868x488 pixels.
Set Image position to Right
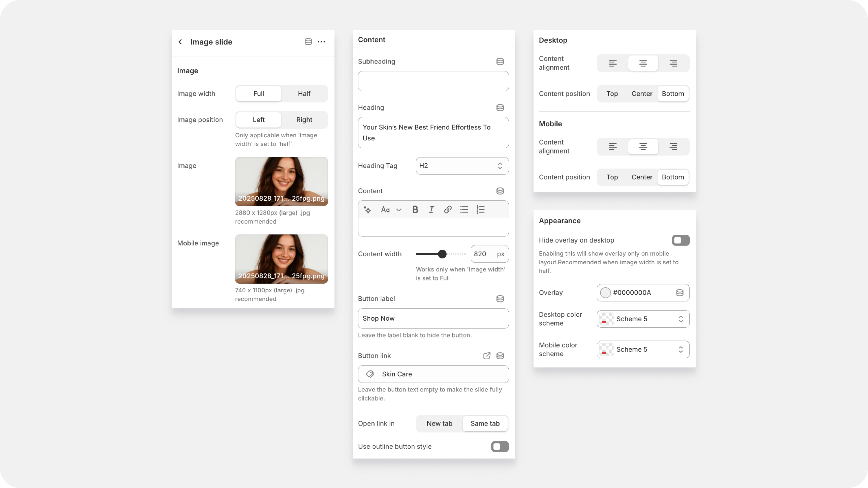(304, 120)
